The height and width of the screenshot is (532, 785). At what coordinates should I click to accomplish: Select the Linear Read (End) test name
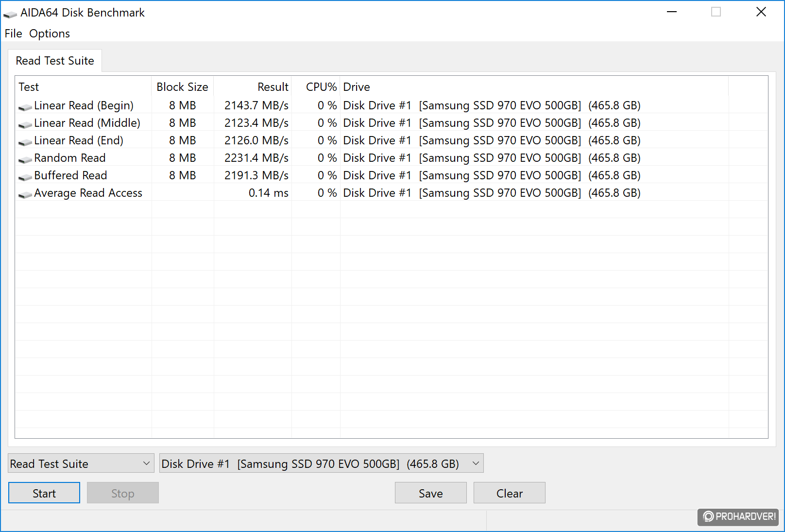click(x=79, y=140)
